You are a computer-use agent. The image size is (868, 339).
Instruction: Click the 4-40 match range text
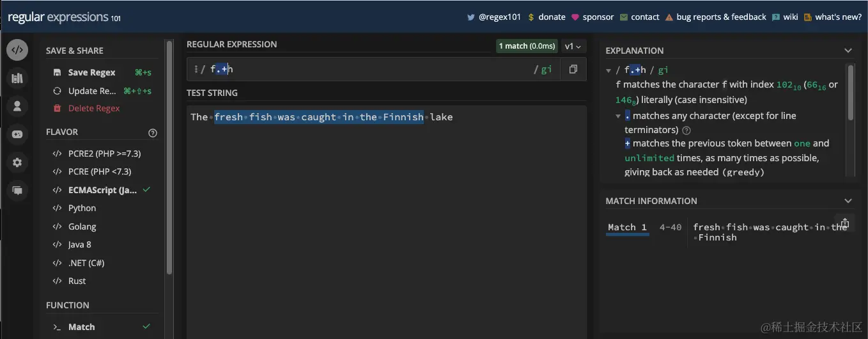(x=670, y=227)
